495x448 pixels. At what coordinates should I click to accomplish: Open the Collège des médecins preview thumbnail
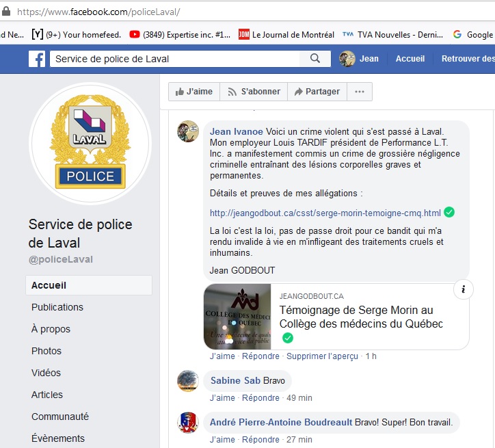237,317
